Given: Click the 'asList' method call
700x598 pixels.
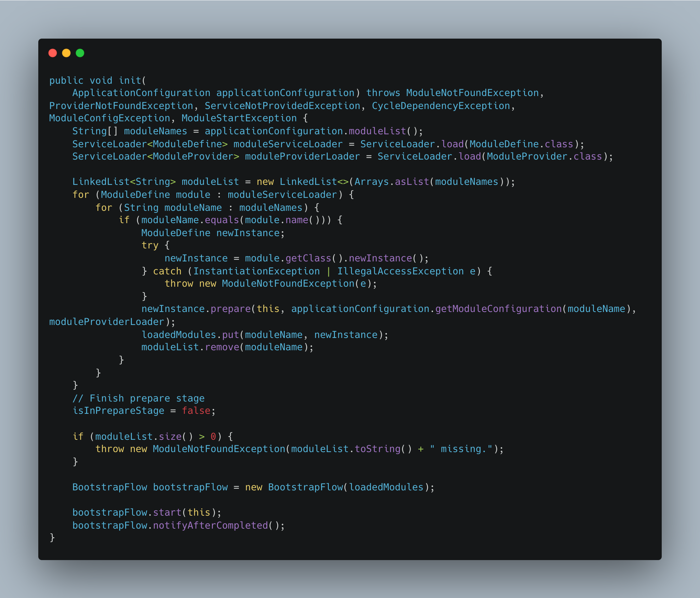Looking at the screenshot, I should (x=412, y=182).
